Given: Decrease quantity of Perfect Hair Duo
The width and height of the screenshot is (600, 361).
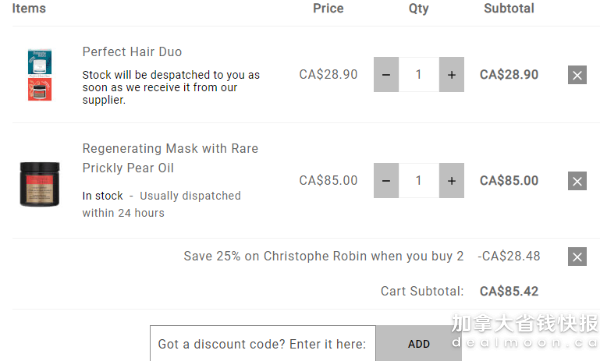Looking at the screenshot, I should click(x=386, y=75).
